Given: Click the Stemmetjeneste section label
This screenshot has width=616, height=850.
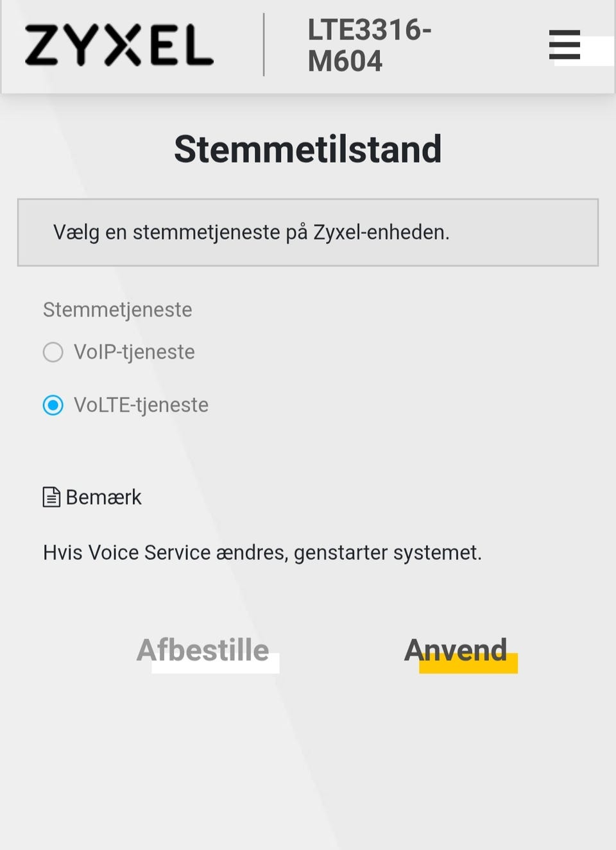Looking at the screenshot, I should pyautogui.click(x=117, y=310).
